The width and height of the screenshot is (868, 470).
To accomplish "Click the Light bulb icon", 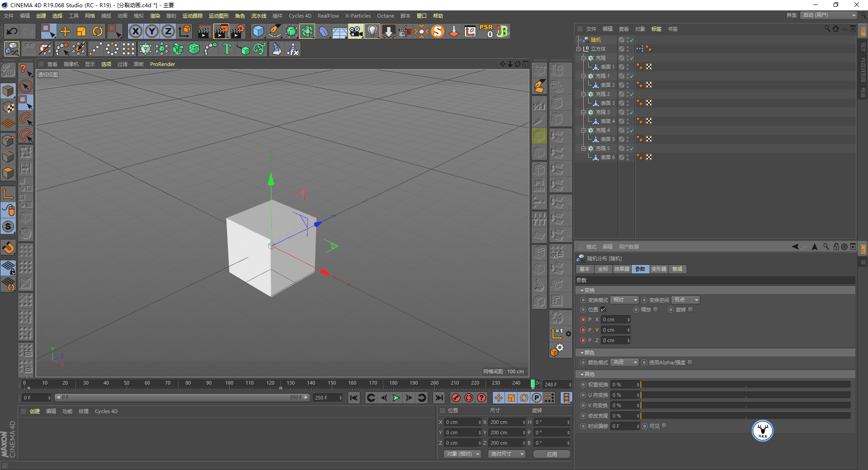I will tap(372, 31).
